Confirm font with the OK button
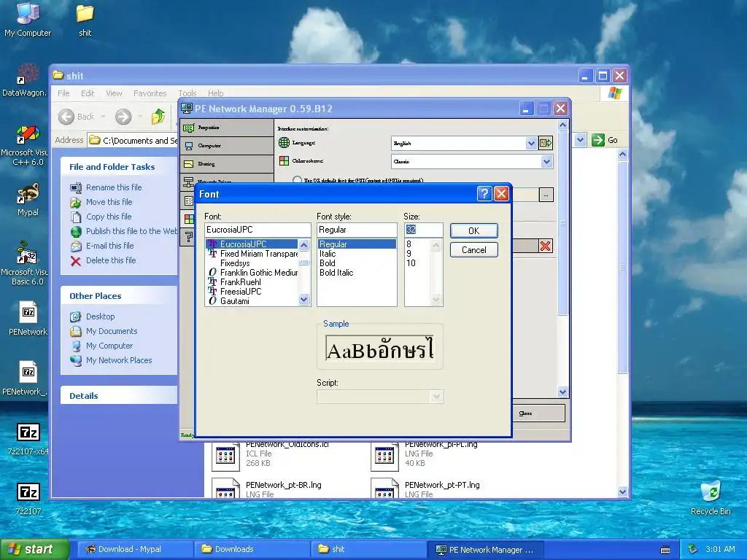The width and height of the screenshot is (747, 560). pos(474,231)
